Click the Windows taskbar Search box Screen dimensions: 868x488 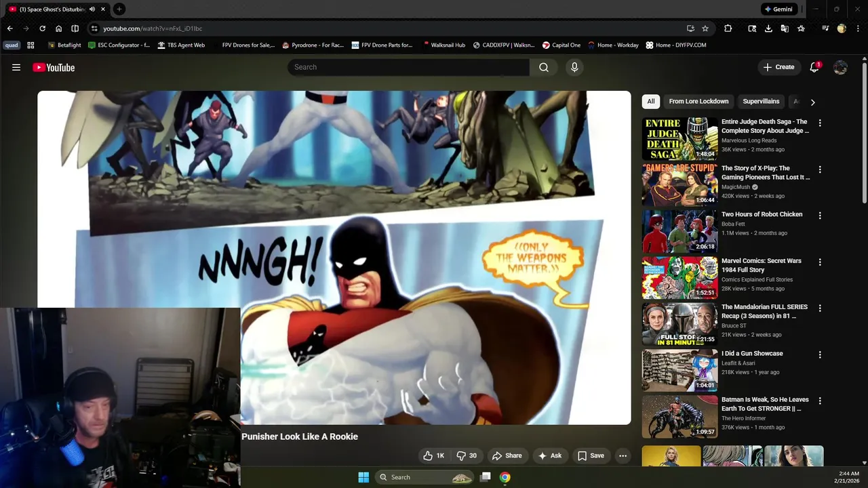pyautogui.click(x=425, y=477)
